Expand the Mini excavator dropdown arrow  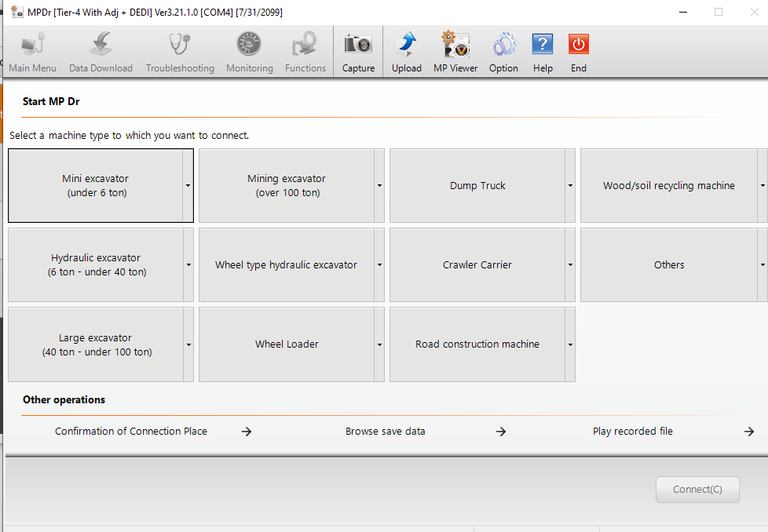coord(188,186)
